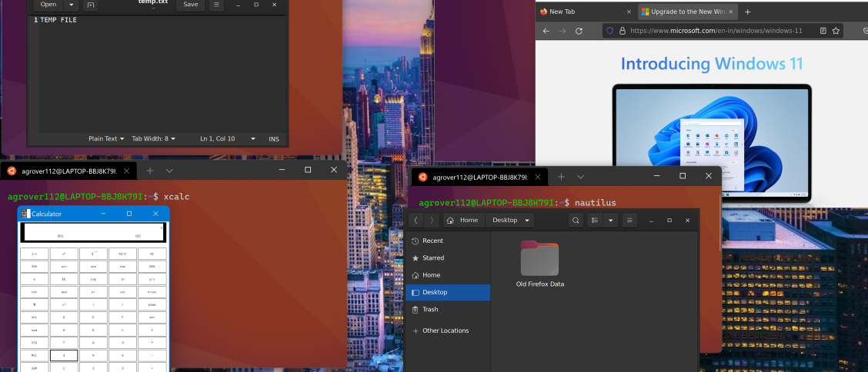Toggle the DRG angle mode on calculator
The image size is (868, 372).
[152, 267]
